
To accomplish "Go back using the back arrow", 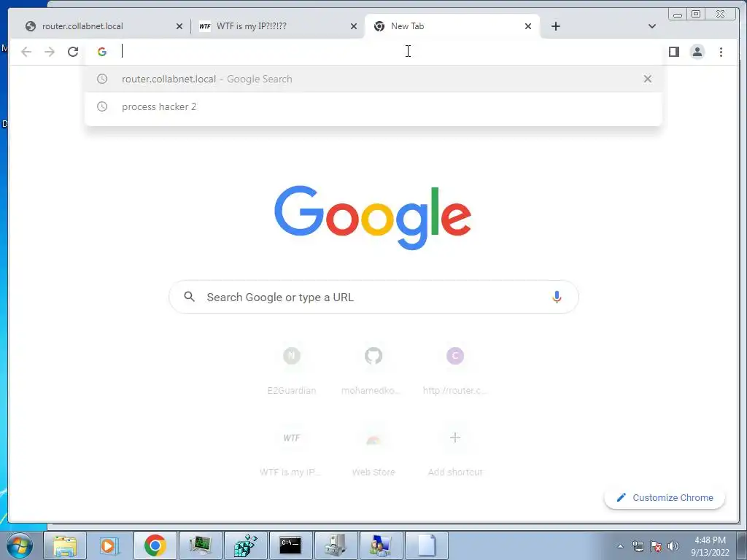I will click(26, 52).
